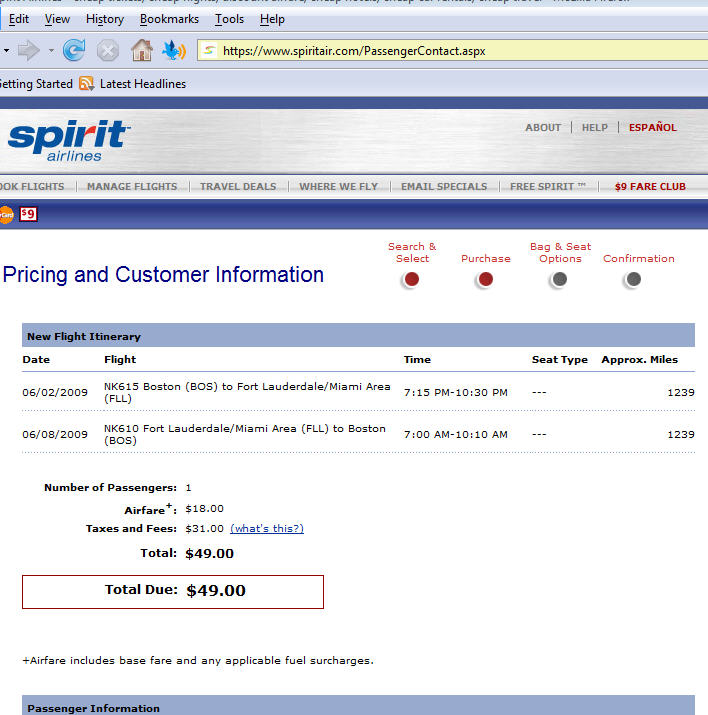708x715 pixels.
Task: Click the Search & Select step dot
Action: point(411,279)
